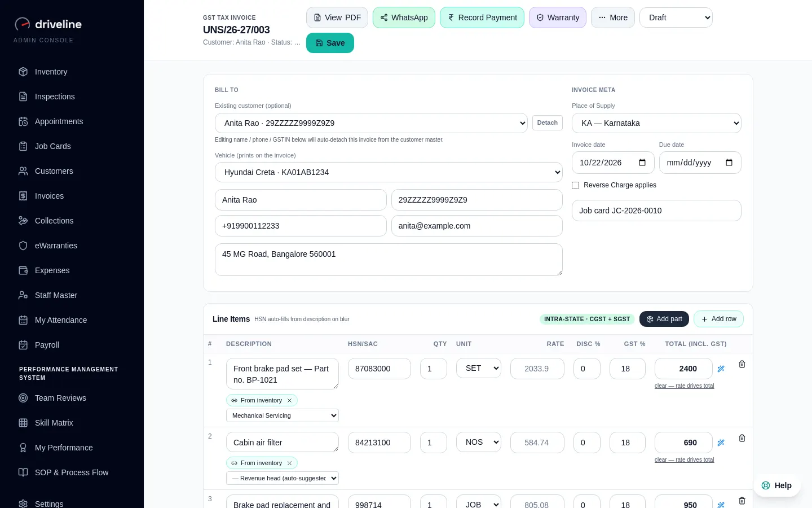Open Skill Matrix grid icon
The height and width of the screenshot is (508, 812).
pos(23,423)
